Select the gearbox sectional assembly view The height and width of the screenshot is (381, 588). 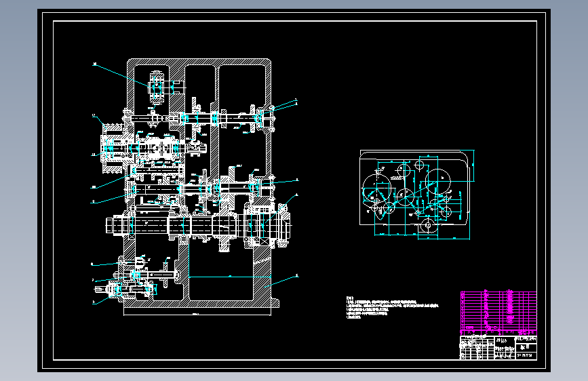(x=195, y=188)
